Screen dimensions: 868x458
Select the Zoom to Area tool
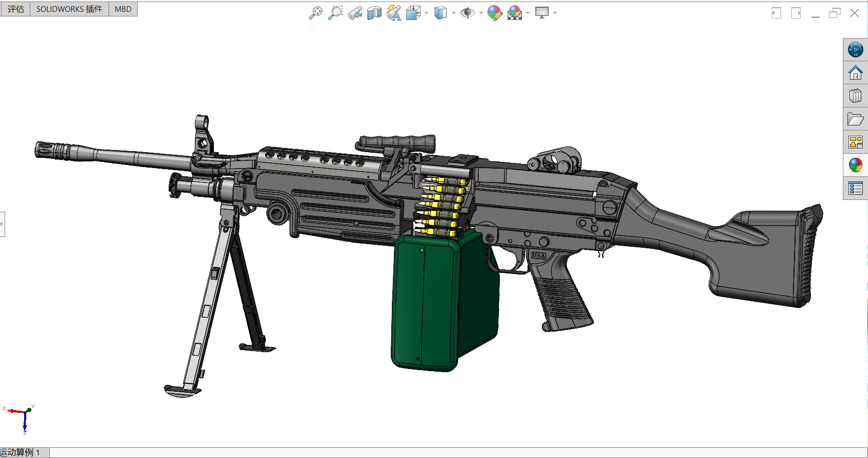point(335,13)
